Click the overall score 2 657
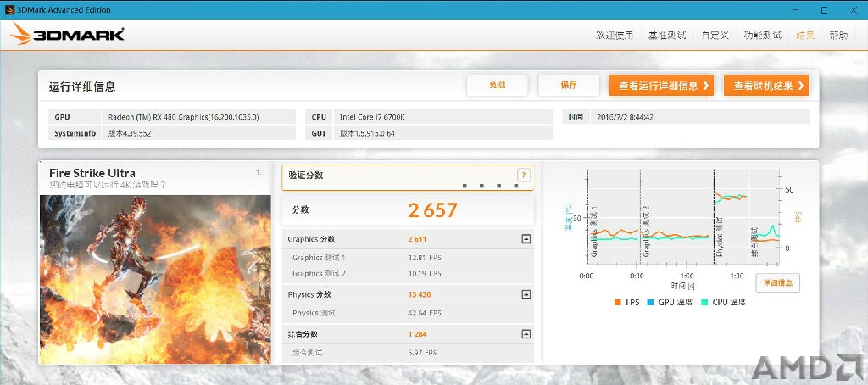Viewport: 868px width, 385px height. 432,210
